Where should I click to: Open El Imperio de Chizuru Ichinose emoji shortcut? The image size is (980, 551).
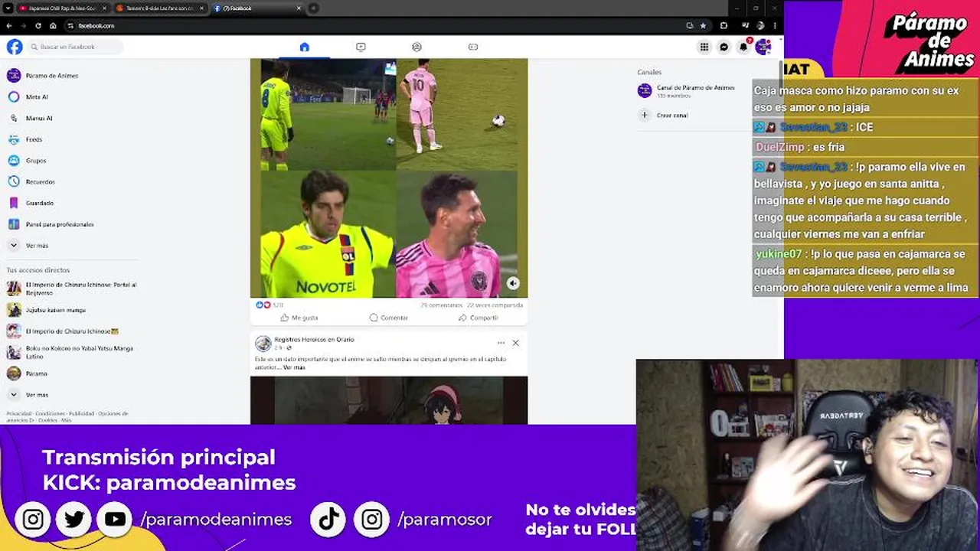[x=73, y=331]
